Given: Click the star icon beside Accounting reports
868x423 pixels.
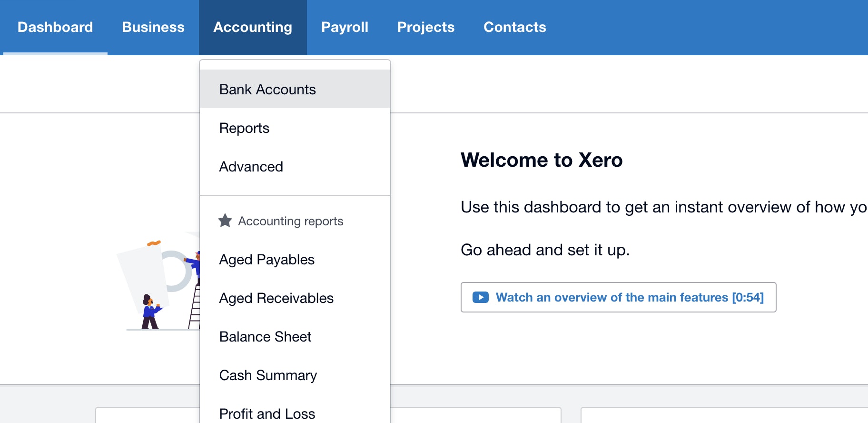Looking at the screenshot, I should click(225, 221).
